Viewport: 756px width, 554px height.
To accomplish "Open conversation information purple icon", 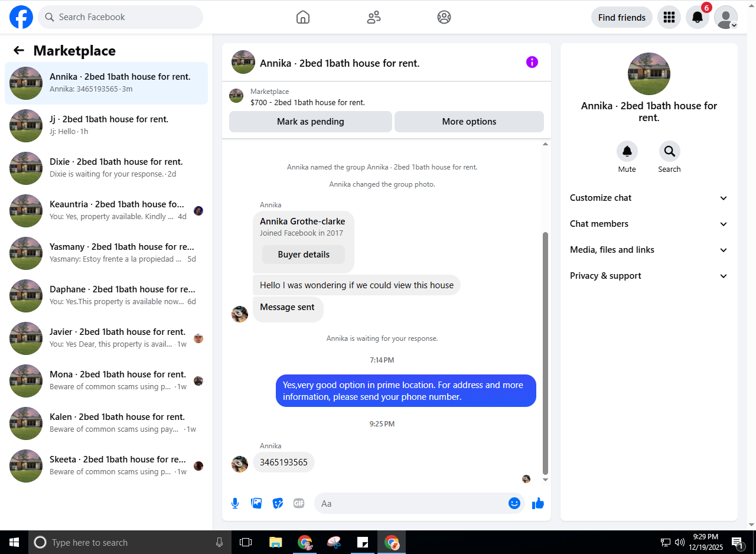I will 532,62.
